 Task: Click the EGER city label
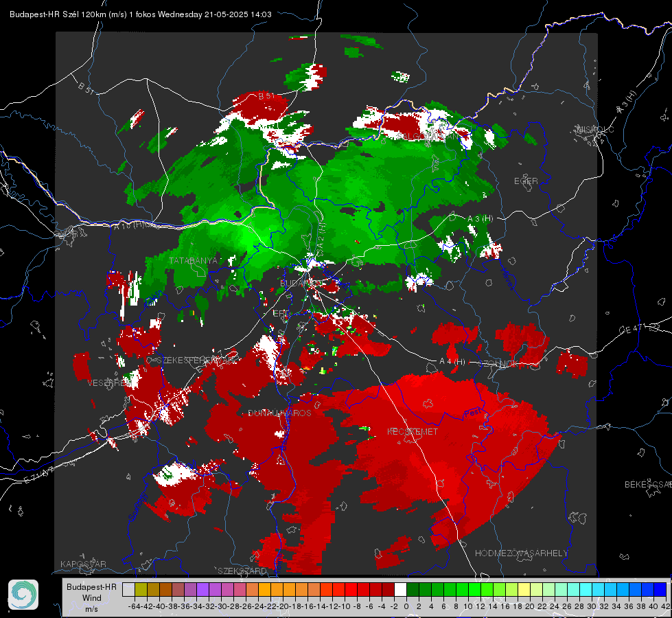(526, 181)
